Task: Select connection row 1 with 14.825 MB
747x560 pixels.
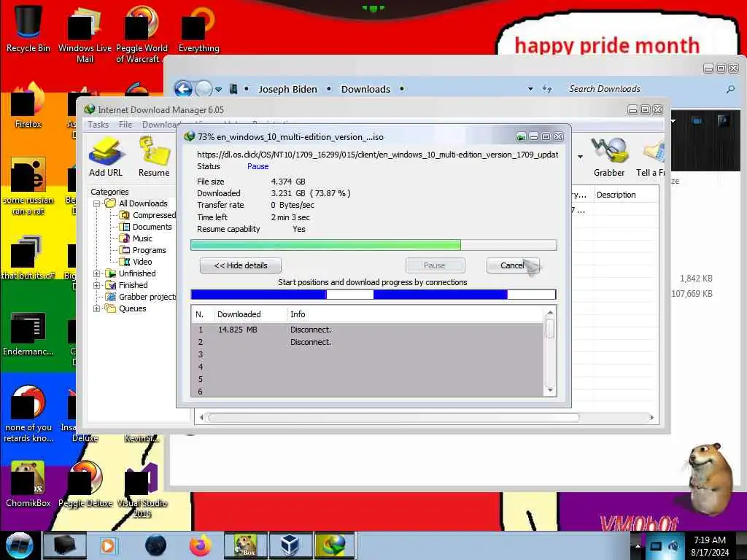Action: pos(368,330)
